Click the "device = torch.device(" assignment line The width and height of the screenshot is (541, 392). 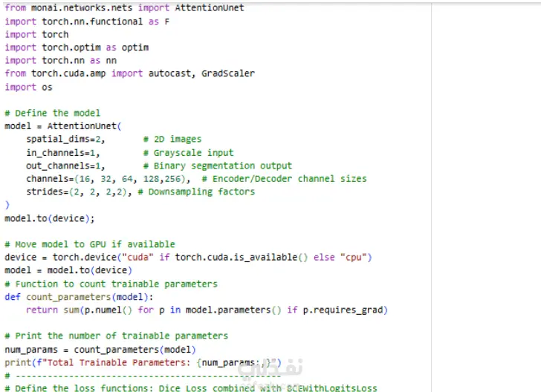(x=189, y=258)
